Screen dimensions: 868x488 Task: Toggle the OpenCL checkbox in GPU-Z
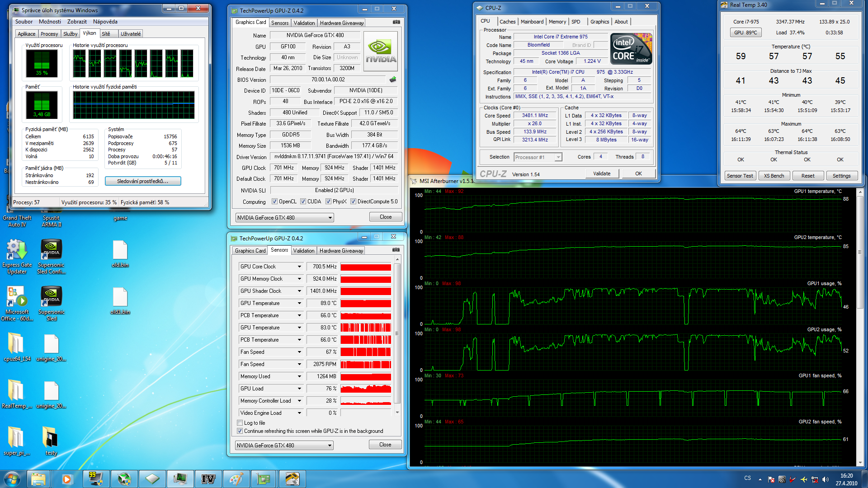274,202
